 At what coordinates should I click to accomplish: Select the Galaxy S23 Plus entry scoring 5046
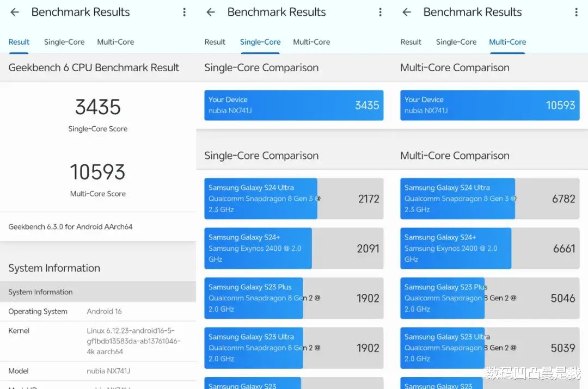coord(490,298)
